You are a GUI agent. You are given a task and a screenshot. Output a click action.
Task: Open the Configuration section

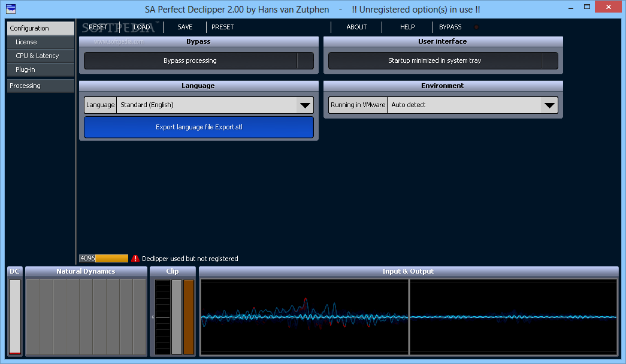coord(41,28)
